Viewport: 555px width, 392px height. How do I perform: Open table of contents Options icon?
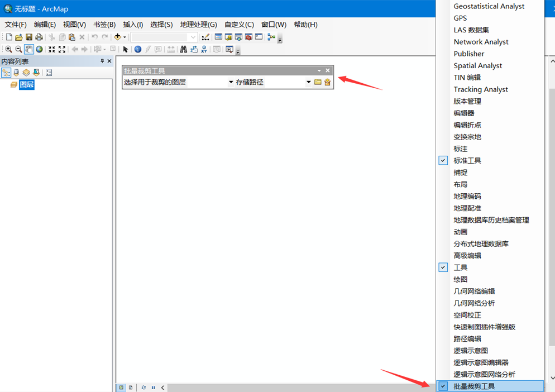49,73
